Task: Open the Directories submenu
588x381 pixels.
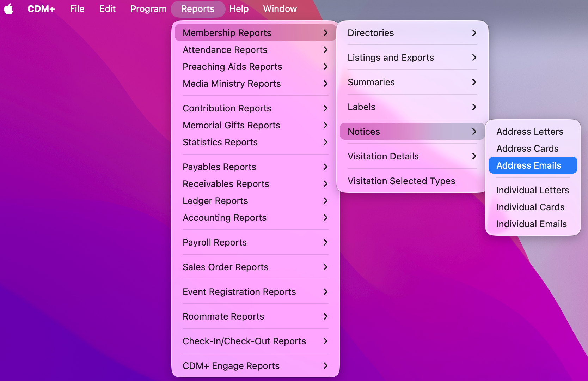Action: [412, 33]
